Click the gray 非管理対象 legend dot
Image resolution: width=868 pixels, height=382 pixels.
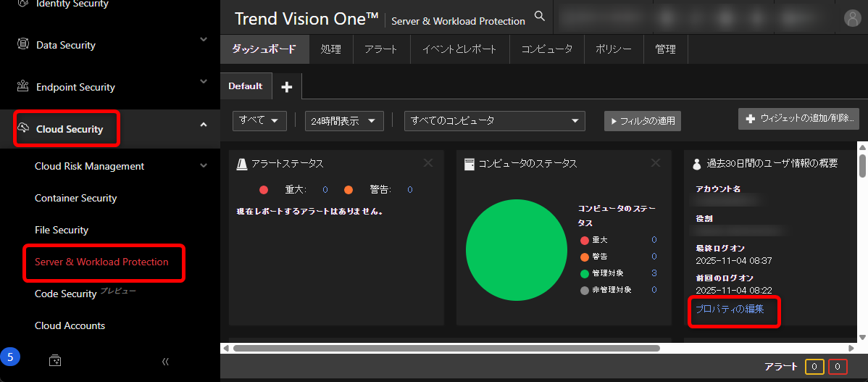585,290
